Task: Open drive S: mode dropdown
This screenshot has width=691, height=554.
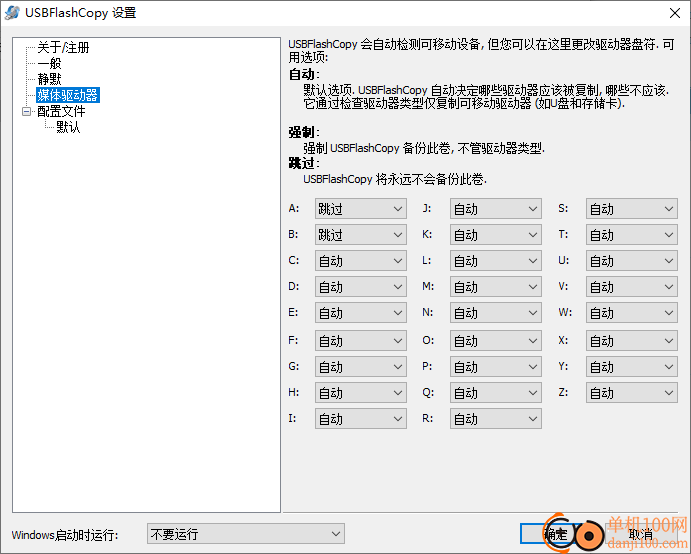Action: pos(632,208)
